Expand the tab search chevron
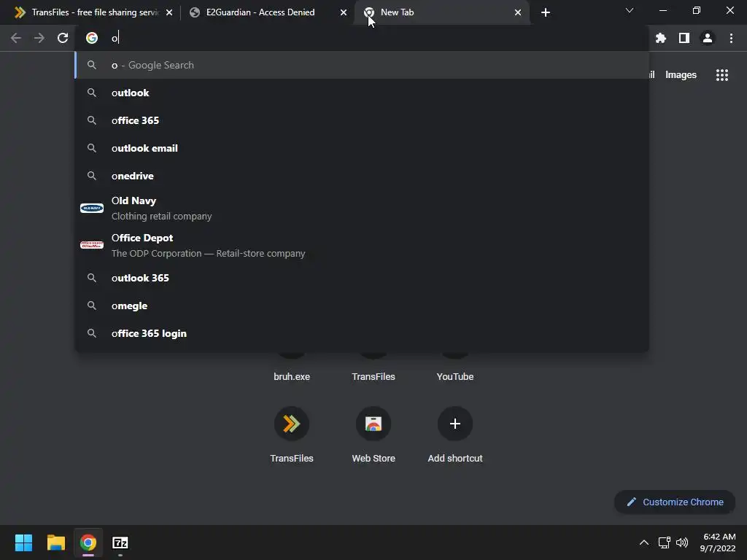 pos(630,10)
